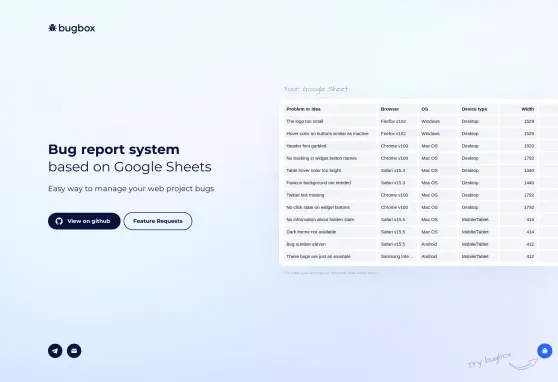Click the "Width" column header

pyautogui.click(x=518, y=109)
